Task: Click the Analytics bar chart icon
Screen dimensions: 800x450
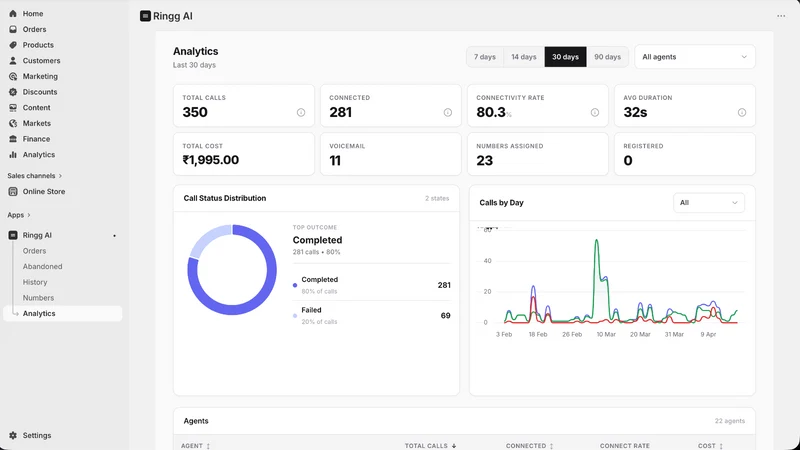Action: (x=13, y=155)
